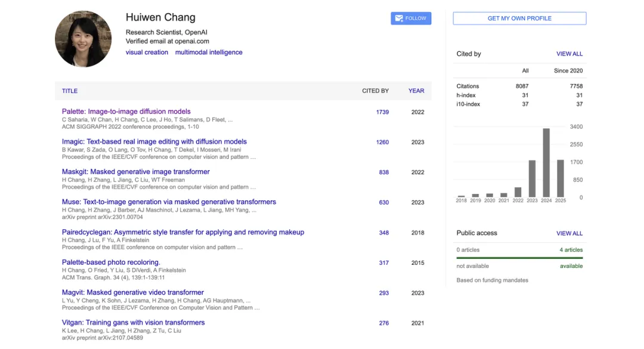Open the 'multimodal intelligence' interest link

209,52
